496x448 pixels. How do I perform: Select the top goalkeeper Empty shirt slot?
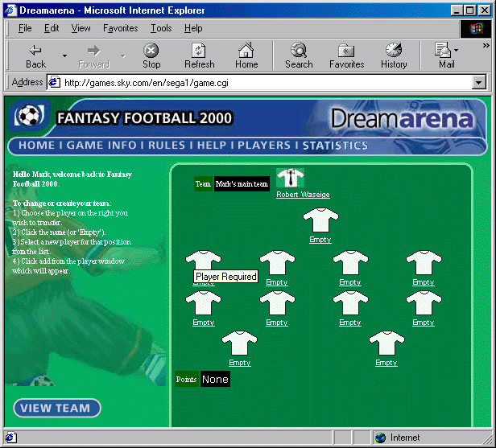[320, 221]
